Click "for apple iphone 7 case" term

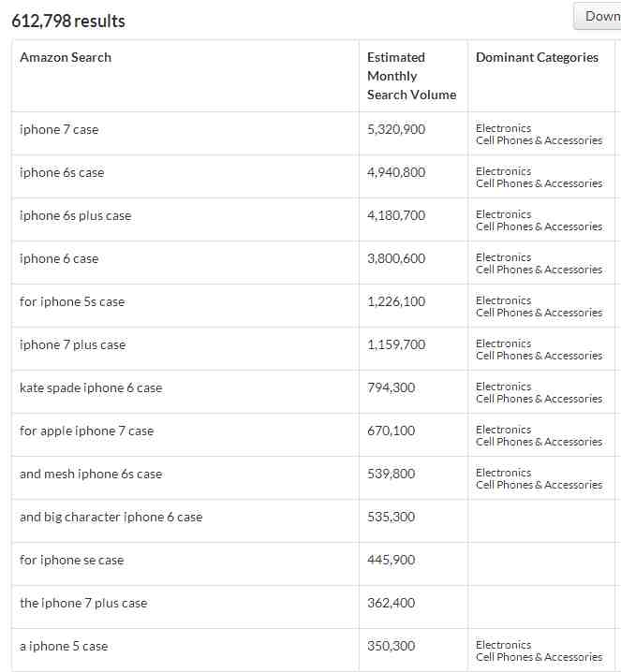tap(86, 431)
